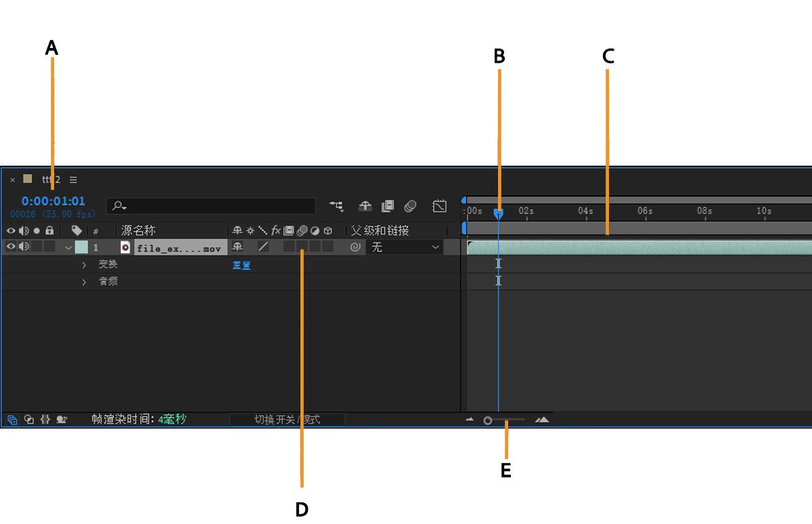812x524 pixels.
Task: Click the collapse transformations star header icon
Action: (250, 231)
